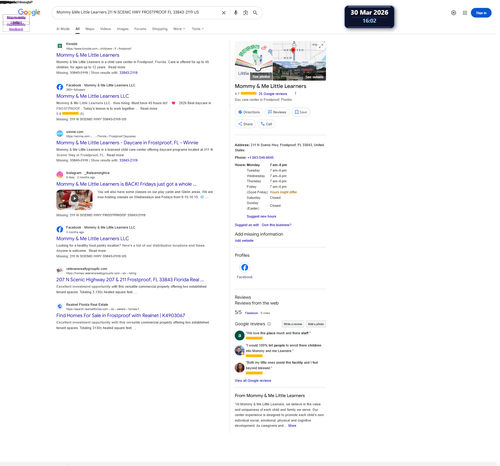The height and width of the screenshot is (466, 500).
Task: Save the business with the Save button
Action: (x=301, y=112)
